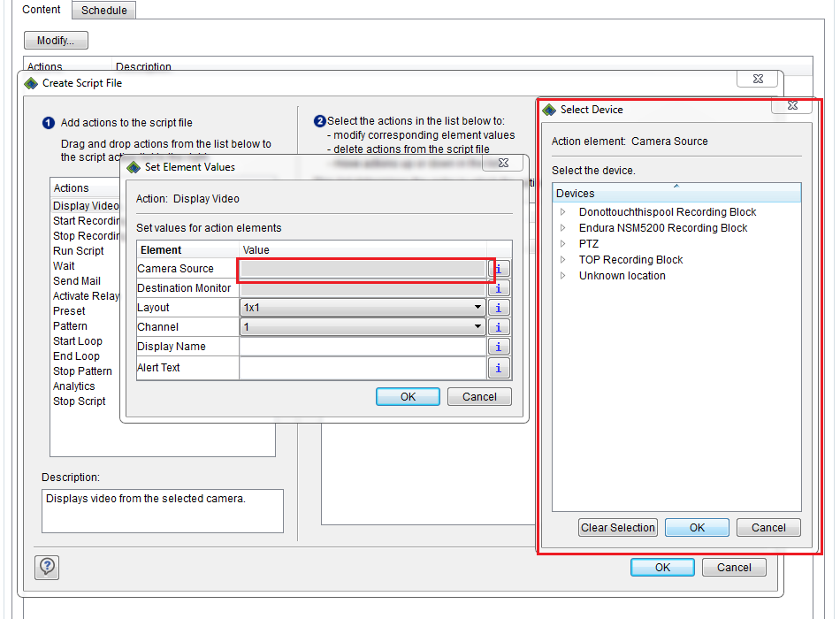The width and height of the screenshot is (840, 619).
Task: Click Clear Selection in the Select Device dialog
Action: (x=617, y=527)
